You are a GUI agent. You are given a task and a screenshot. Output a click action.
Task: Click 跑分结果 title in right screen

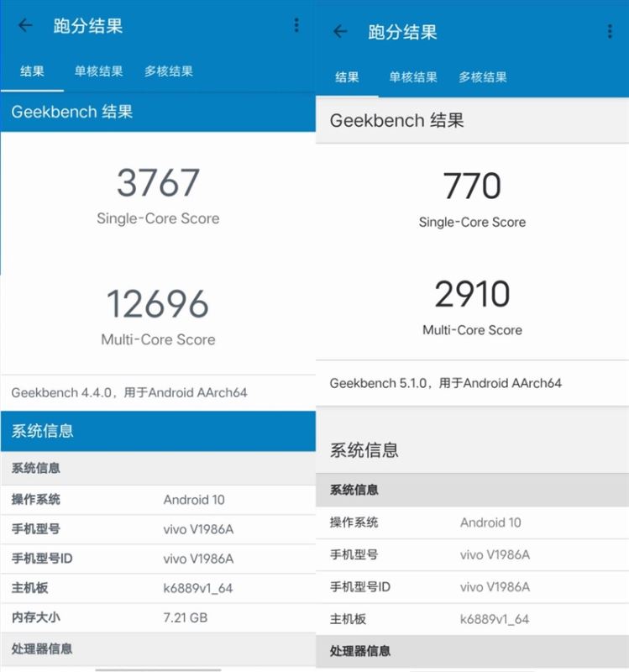point(402,32)
